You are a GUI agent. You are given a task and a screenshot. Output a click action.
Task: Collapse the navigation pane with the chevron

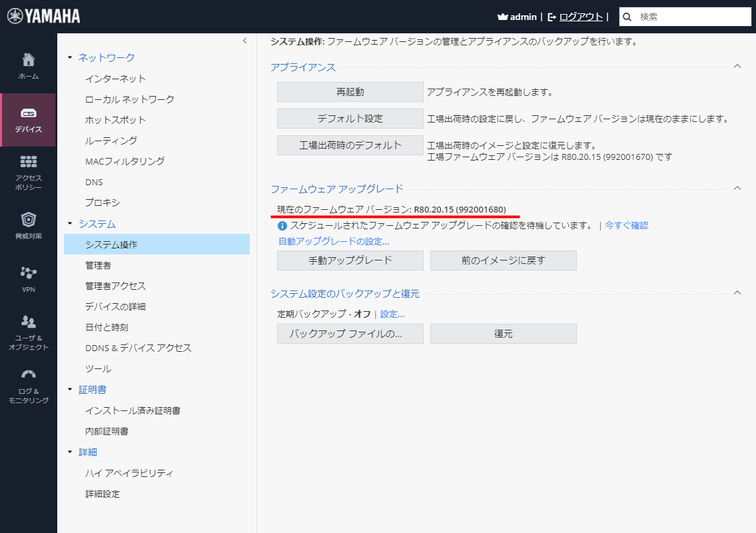tap(244, 41)
